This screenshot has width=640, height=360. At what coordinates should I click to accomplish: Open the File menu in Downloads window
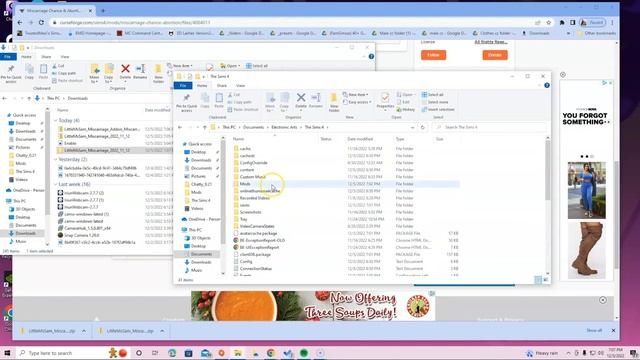click(x=8, y=57)
